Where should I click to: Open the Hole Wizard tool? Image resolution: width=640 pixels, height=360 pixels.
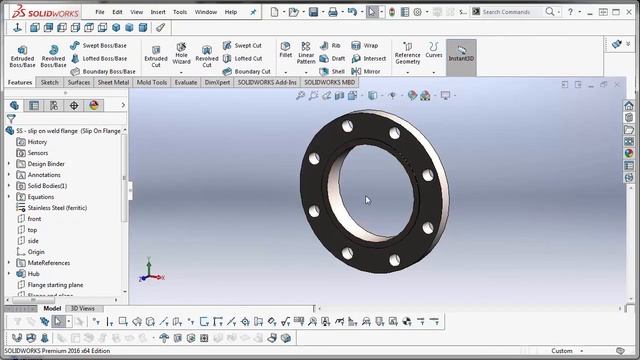pos(181,53)
